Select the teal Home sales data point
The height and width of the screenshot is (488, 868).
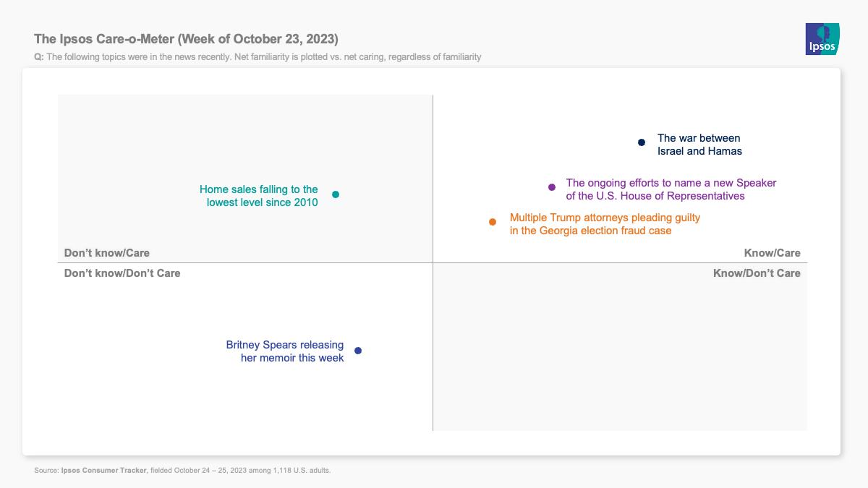click(x=336, y=194)
